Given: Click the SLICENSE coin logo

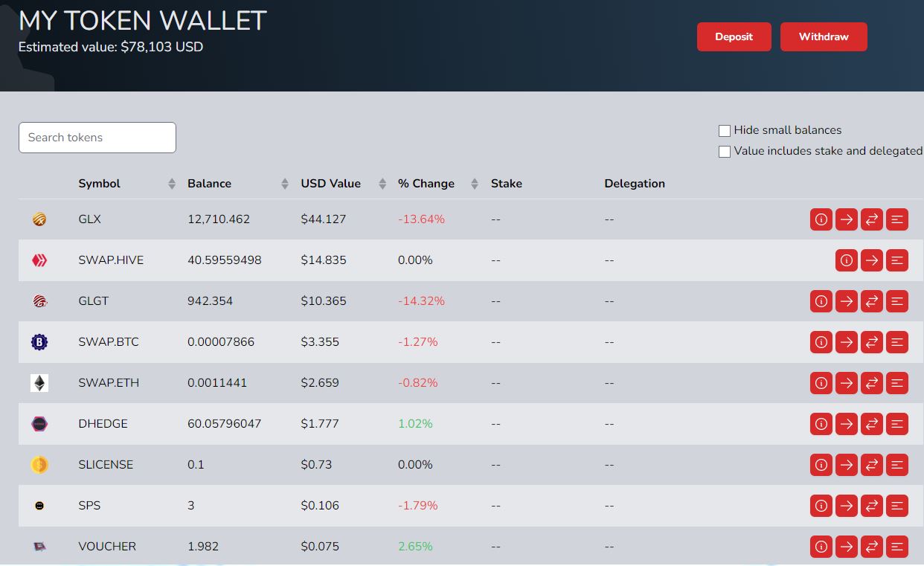Looking at the screenshot, I should click(39, 465).
